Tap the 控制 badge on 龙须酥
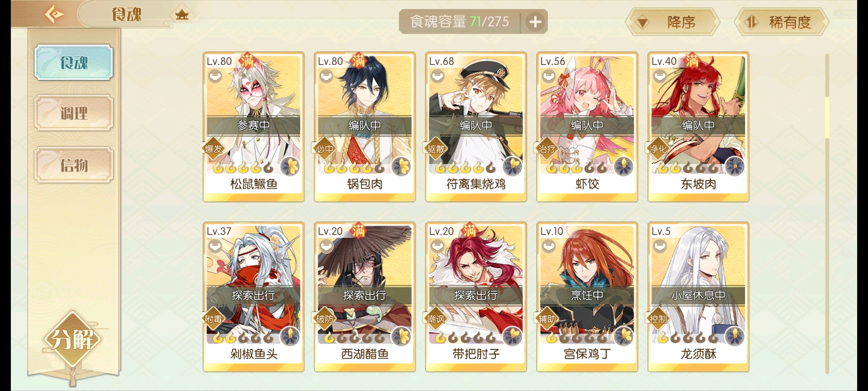This screenshot has width=868, height=391. click(658, 319)
